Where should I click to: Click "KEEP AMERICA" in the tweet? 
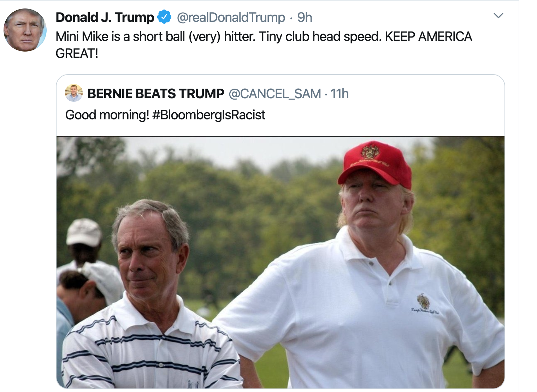click(x=429, y=37)
